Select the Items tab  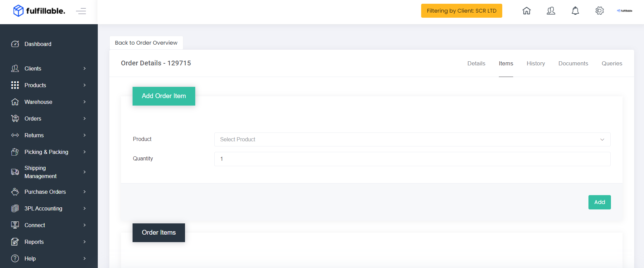pos(506,63)
